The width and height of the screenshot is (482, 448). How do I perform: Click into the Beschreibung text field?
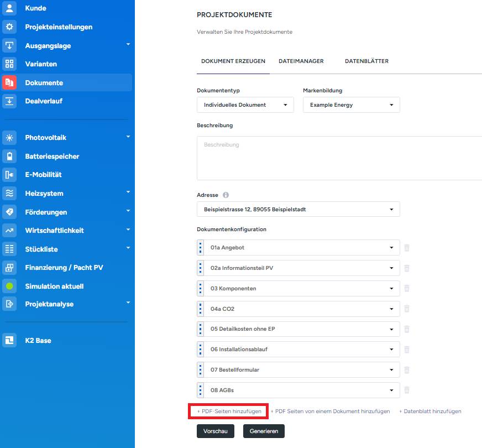click(339, 158)
